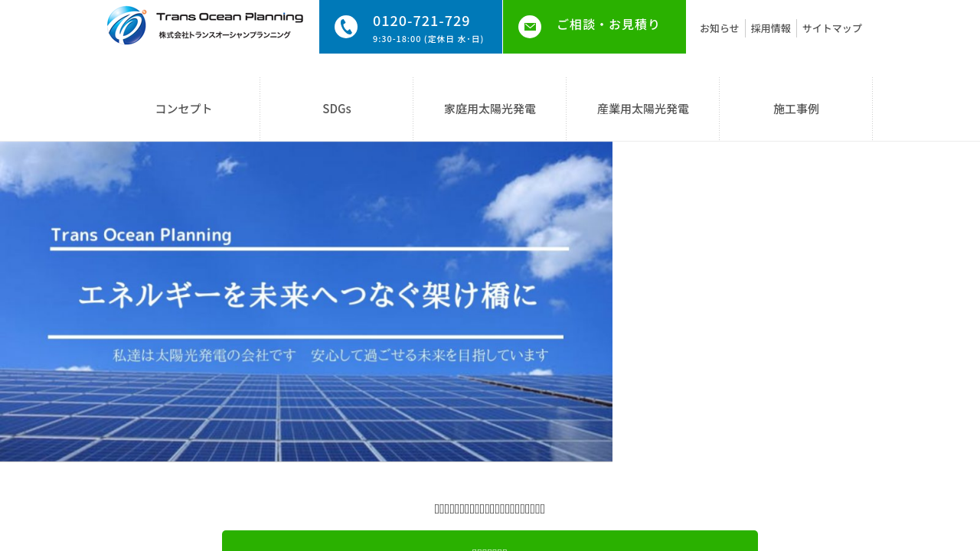Click the telephone icon in the blue box
980x551 pixels.
click(x=346, y=27)
